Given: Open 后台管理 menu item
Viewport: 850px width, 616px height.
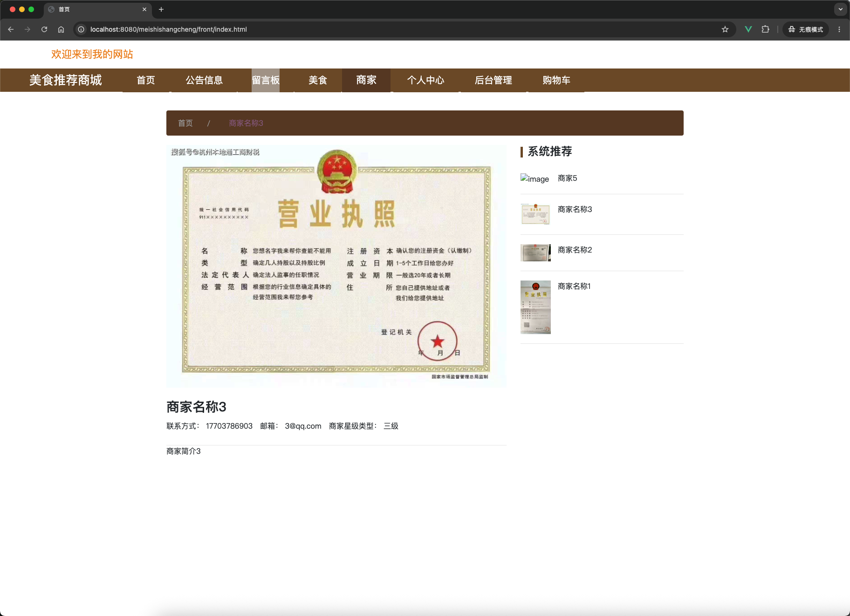Looking at the screenshot, I should click(494, 80).
